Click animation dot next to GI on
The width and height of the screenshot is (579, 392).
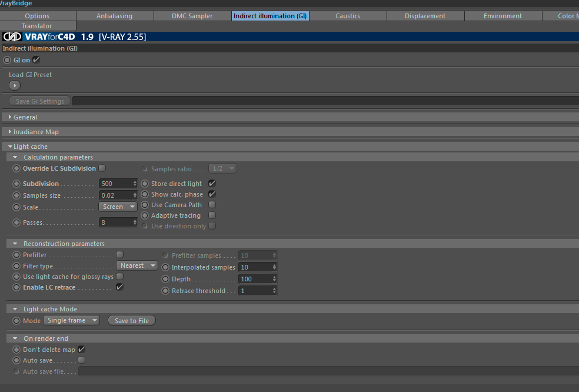[7, 60]
